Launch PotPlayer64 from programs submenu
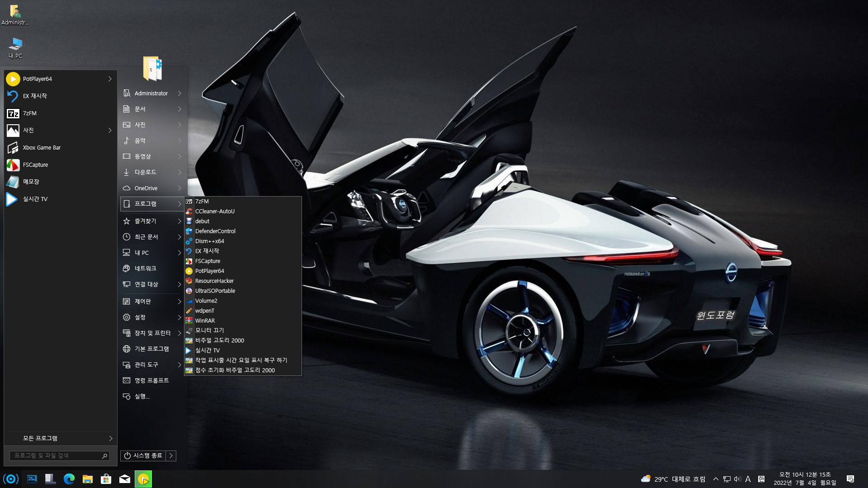The width and height of the screenshot is (868, 488). pyautogui.click(x=243, y=271)
